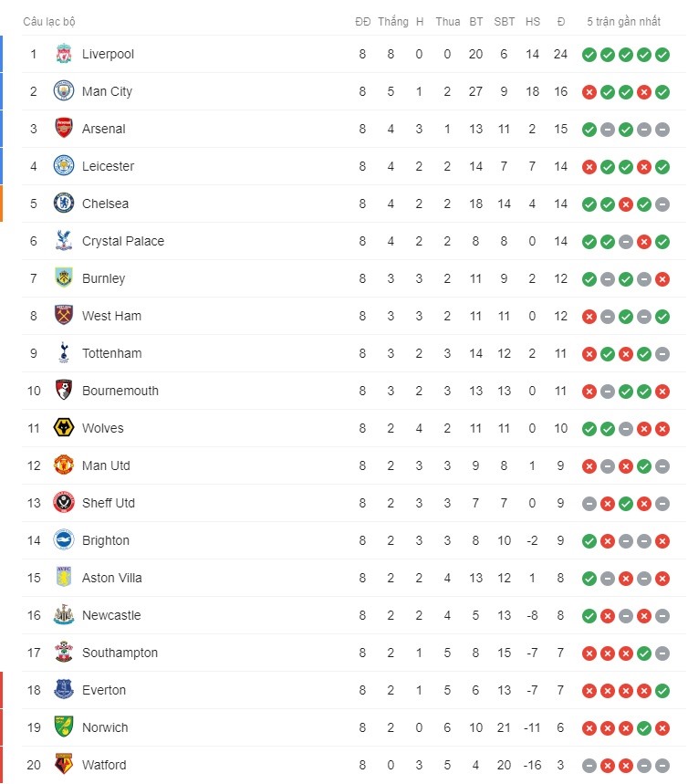Select the Sheff Utd row name
The image size is (688, 784).
tap(109, 503)
